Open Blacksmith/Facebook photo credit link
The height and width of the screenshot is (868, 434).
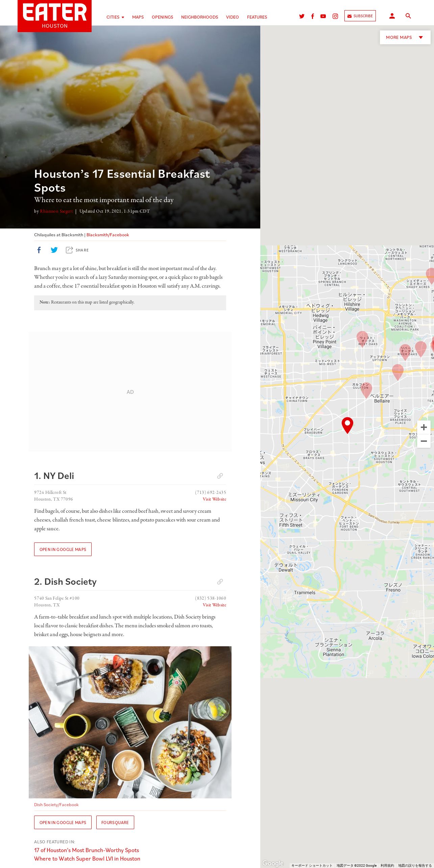tap(107, 235)
